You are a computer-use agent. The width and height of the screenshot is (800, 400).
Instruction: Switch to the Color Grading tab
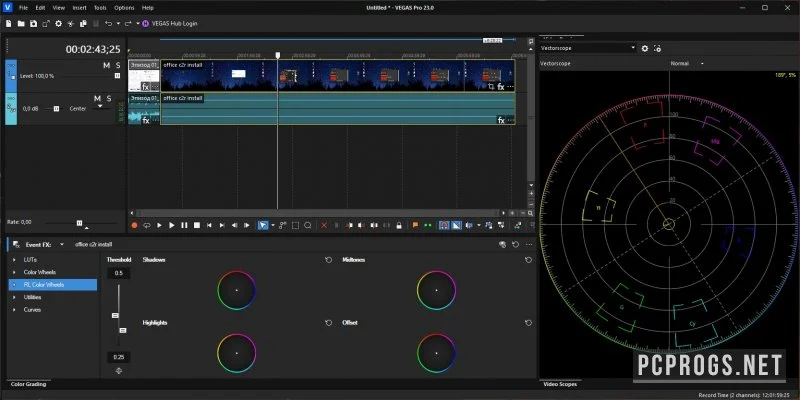[29, 384]
